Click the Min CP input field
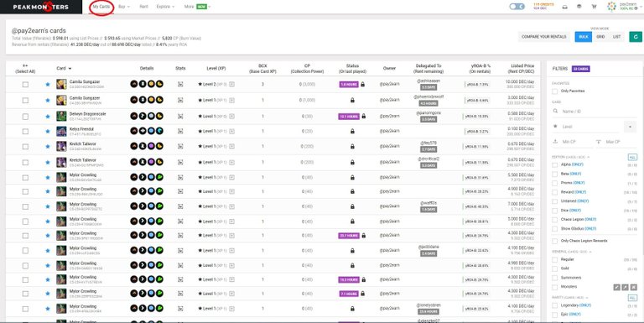The width and height of the screenshot is (644, 323). [x=572, y=142]
